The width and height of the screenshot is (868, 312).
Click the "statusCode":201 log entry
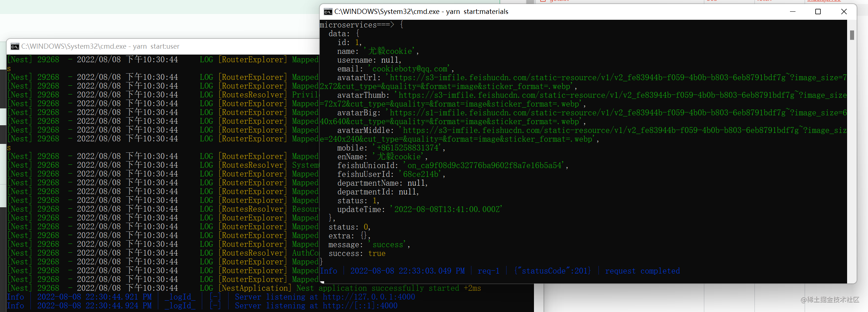coord(553,271)
